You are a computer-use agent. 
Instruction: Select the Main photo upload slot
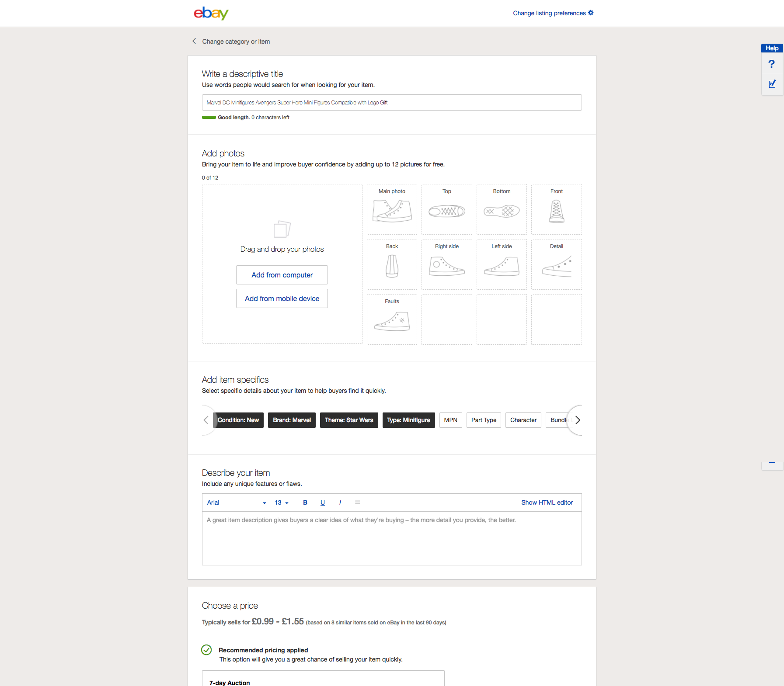(392, 210)
